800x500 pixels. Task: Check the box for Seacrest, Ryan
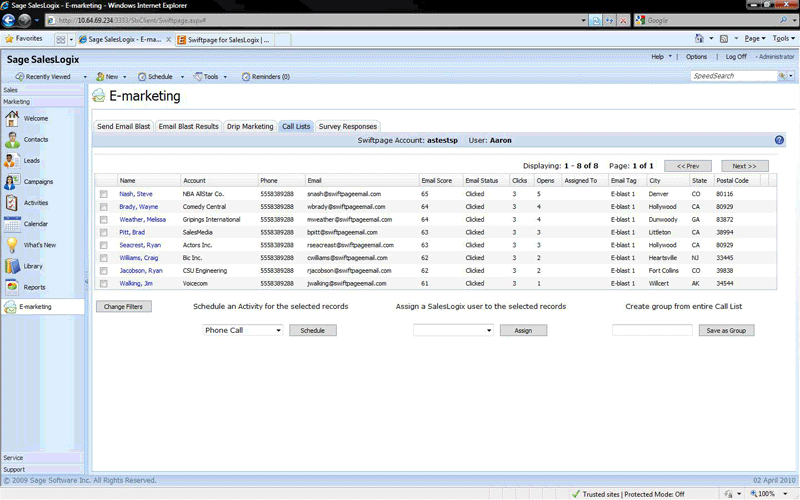click(104, 245)
